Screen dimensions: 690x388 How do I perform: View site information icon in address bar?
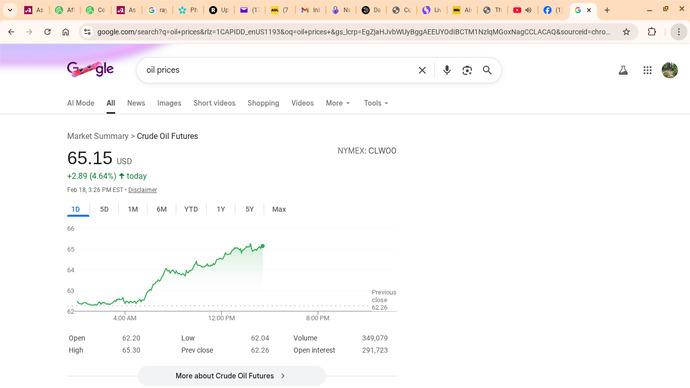tap(88, 32)
